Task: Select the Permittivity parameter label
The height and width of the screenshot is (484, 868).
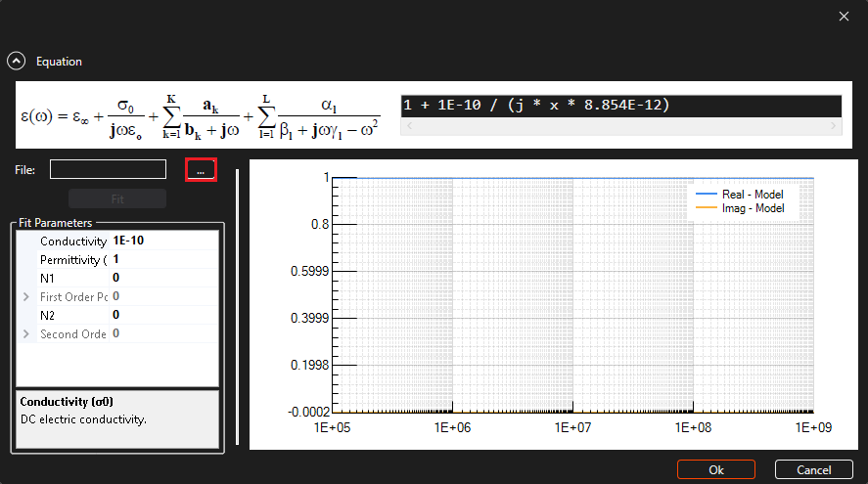Action: click(x=73, y=260)
